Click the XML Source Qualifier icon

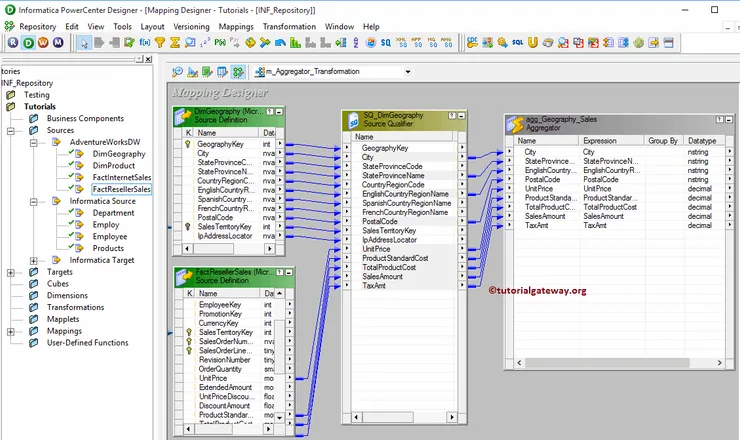click(401, 43)
